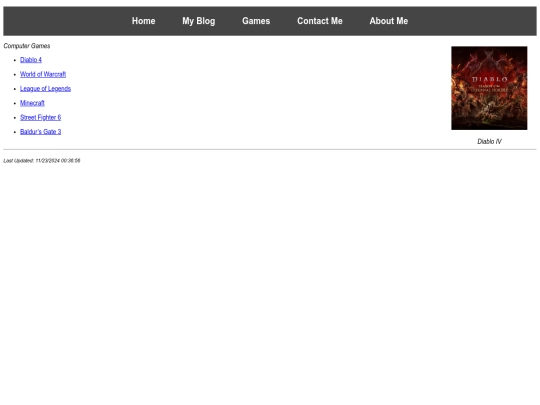Click the Computer Games heading text

(x=27, y=46)
